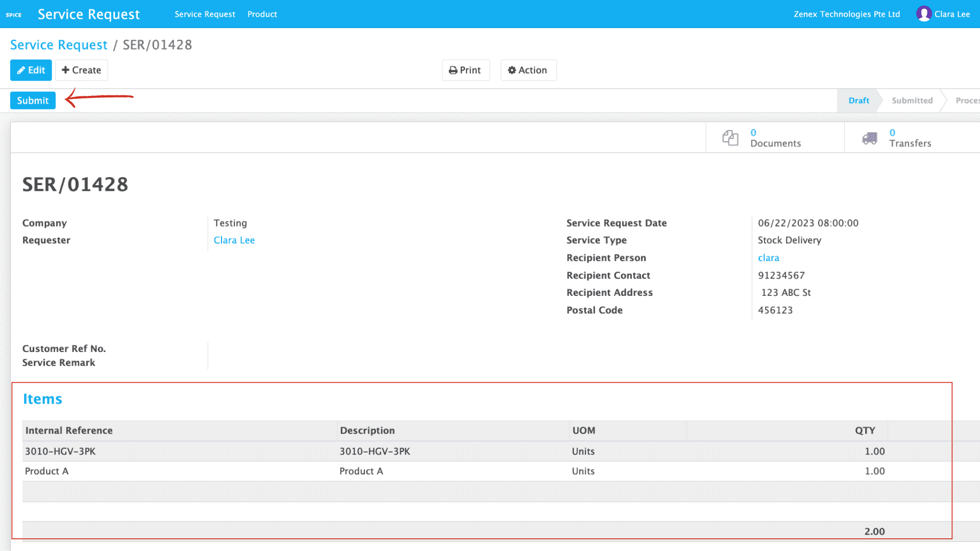Viewport: 980px width, 551px height.
Task: Select the pencil Edit icon
Action: (x=21, y=70)
